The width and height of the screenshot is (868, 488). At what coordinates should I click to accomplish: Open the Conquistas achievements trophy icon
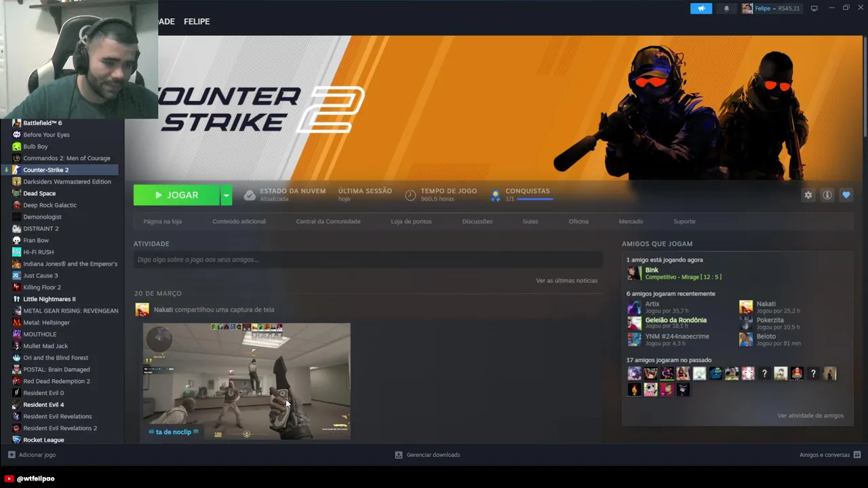pyautogui.click(x=496, y=195)
